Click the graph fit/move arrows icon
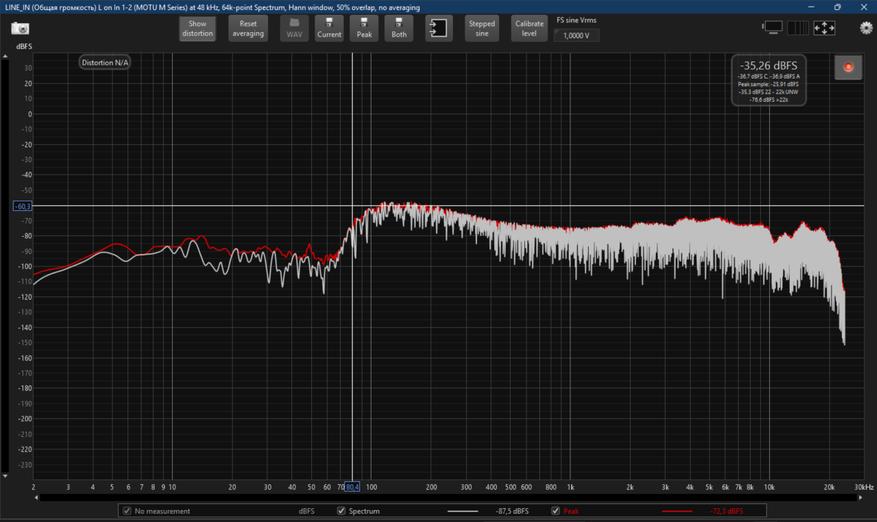The height and width of the screenshot is (522, 877). tap(823, 28)
